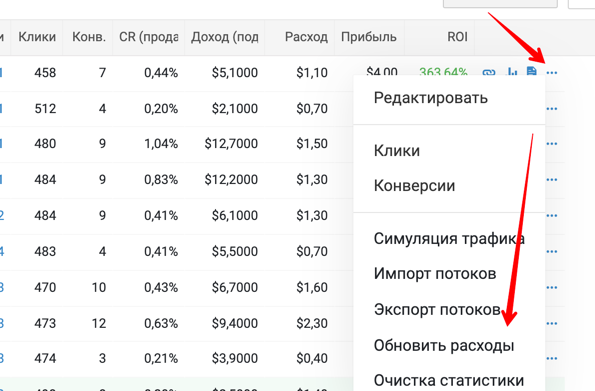Open three-dots menu for the 474 clicks row

click(x=552, y=358)
